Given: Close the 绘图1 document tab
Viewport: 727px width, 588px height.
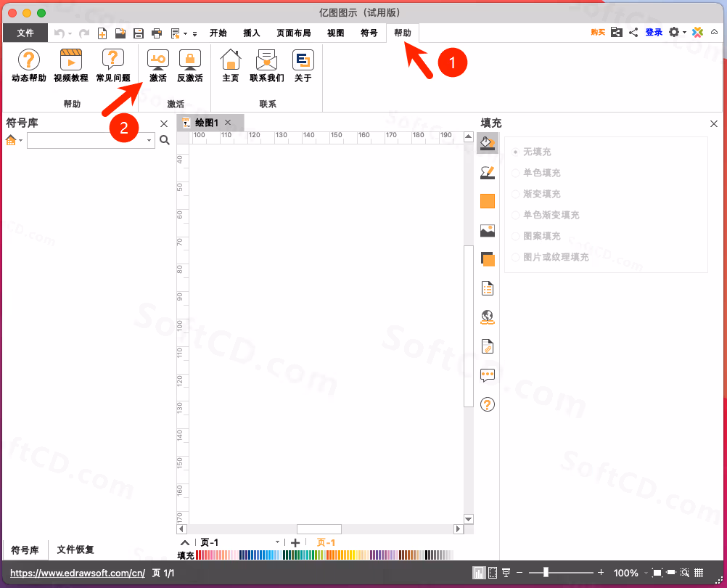Looking at the screenshot, I should [228, 123].
